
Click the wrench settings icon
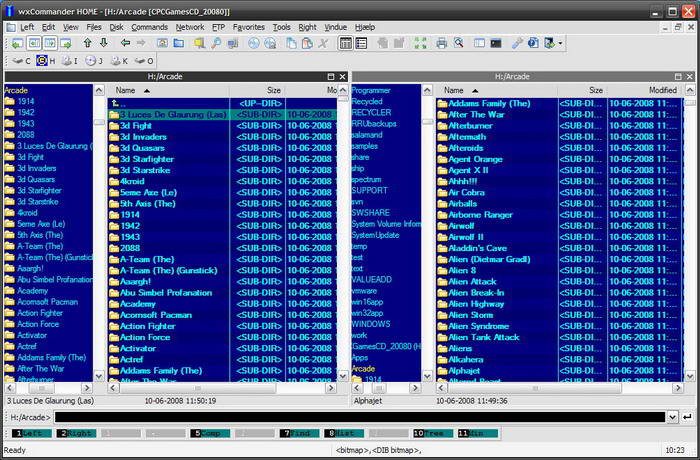tap(517, 43)
